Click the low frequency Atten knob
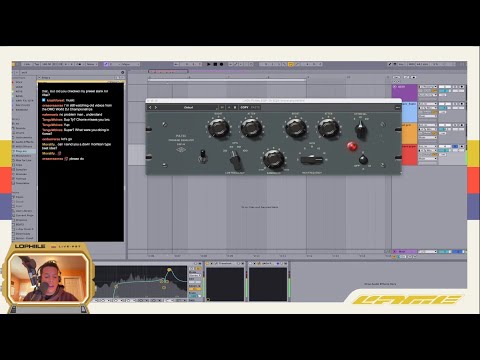This screenshot has height=360, width=480. point(252,128)
